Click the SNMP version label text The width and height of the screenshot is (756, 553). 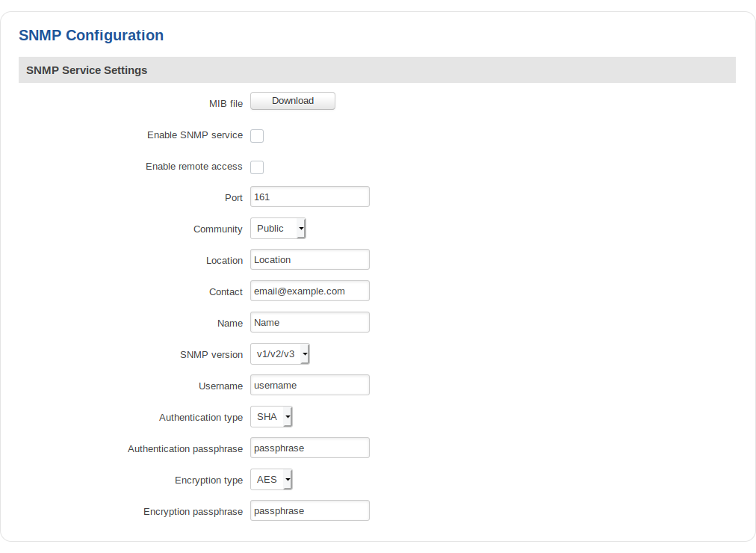(211, 355)
